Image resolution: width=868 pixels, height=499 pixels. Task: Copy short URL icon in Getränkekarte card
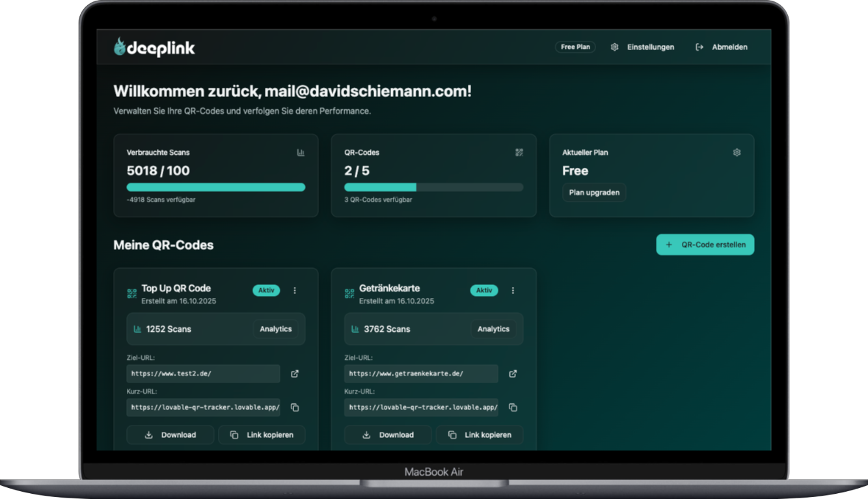coord(513,407)
